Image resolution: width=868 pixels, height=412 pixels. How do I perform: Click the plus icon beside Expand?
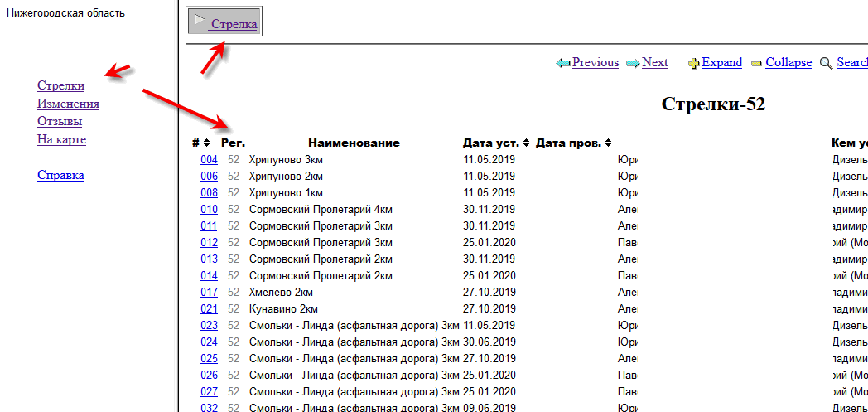pos(694,63)
